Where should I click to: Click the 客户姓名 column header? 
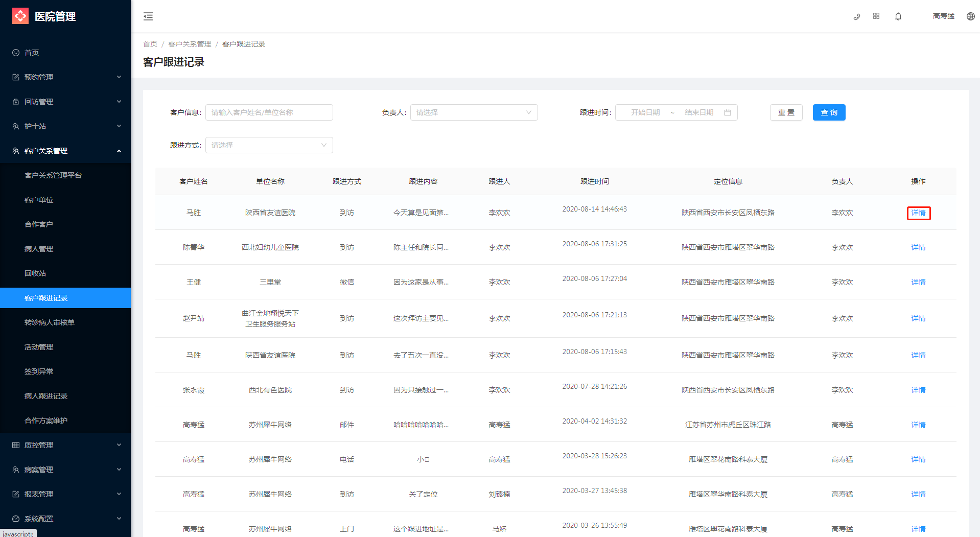pyautogui.click(x=193, y=181)
